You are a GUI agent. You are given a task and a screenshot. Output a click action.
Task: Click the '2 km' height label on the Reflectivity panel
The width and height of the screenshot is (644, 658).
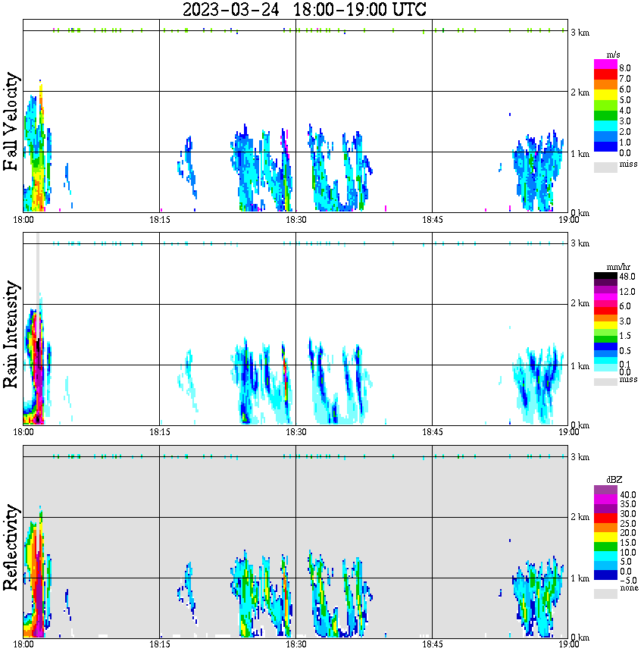pyautogui.click(x=580, y=517)
